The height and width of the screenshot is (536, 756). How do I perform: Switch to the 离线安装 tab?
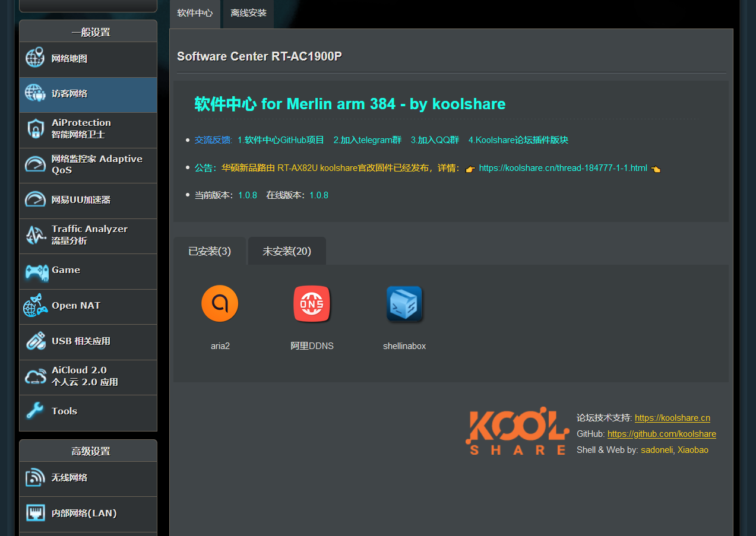pos(248,13)
